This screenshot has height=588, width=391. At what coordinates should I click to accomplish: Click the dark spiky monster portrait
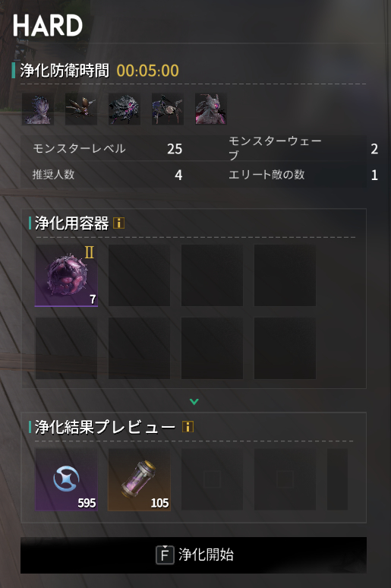tap(125, 109)
